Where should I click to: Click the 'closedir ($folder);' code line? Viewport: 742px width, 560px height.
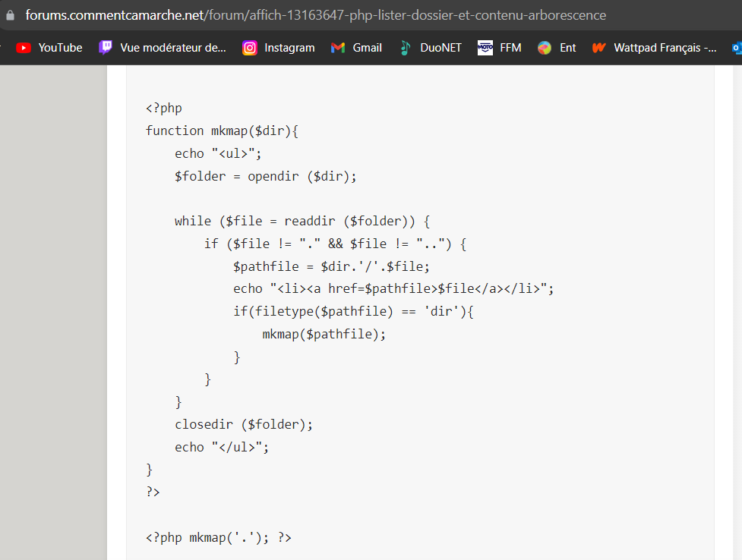pos(244,425)
